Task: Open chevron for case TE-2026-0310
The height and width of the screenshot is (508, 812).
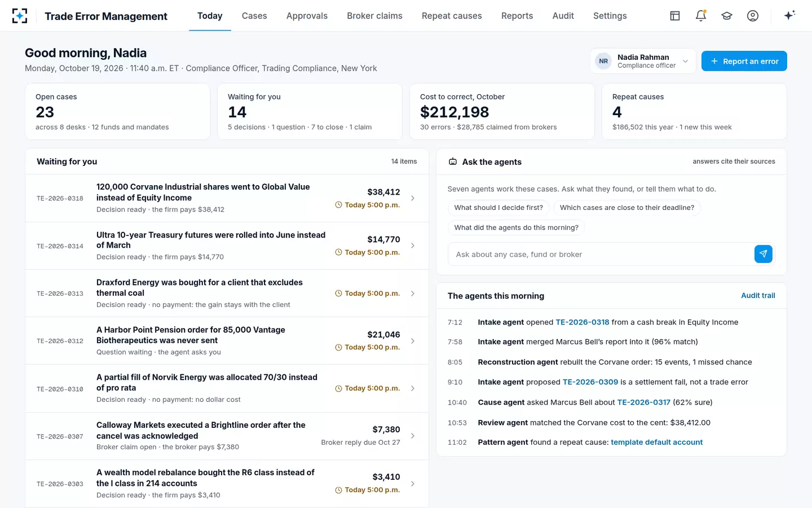Action: tap(413, 388)
